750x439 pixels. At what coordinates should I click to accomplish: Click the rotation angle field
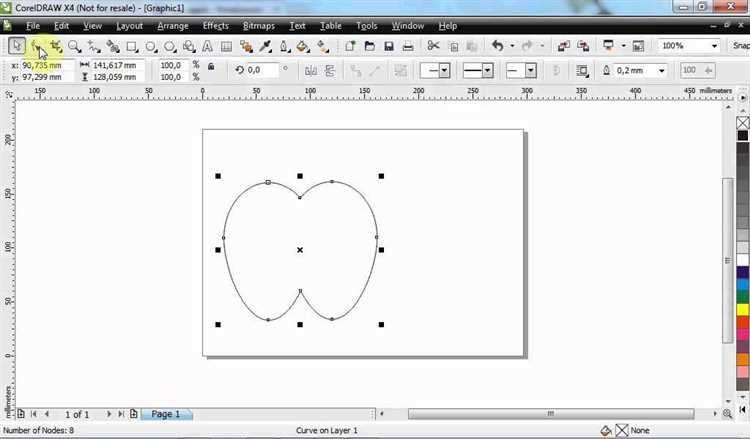(262, 70)
